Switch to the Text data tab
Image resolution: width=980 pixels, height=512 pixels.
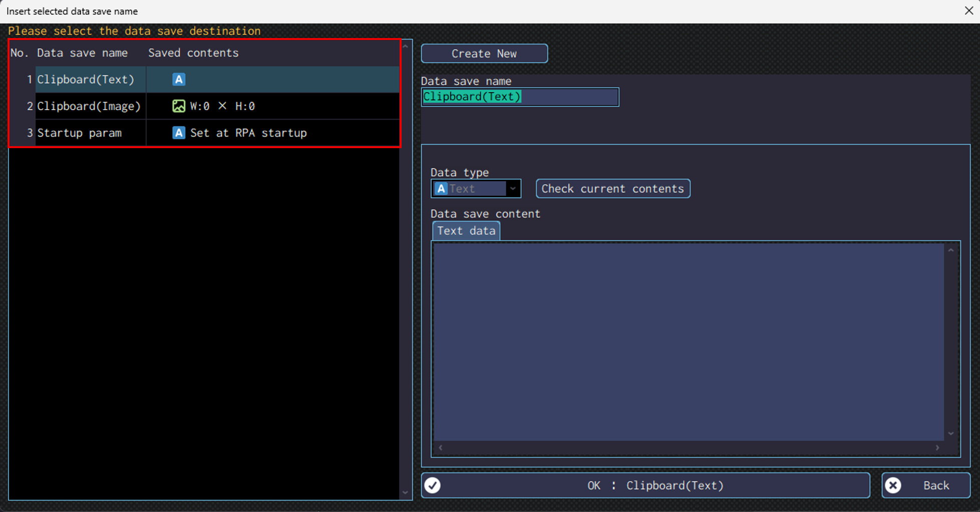click(466, 231)
